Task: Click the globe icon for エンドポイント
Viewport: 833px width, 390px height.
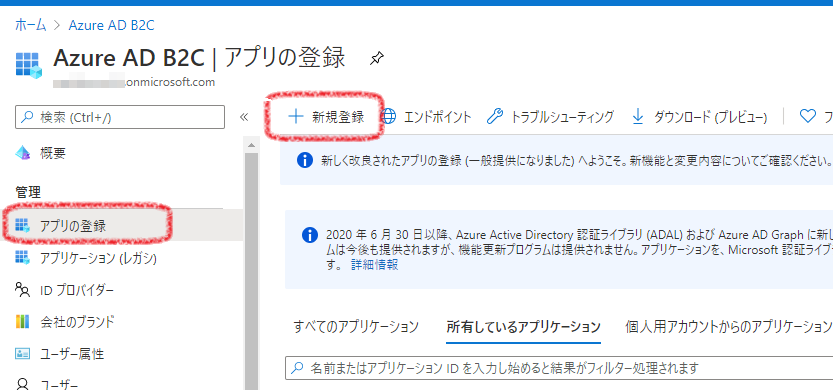Action: (x=389, y=117)
